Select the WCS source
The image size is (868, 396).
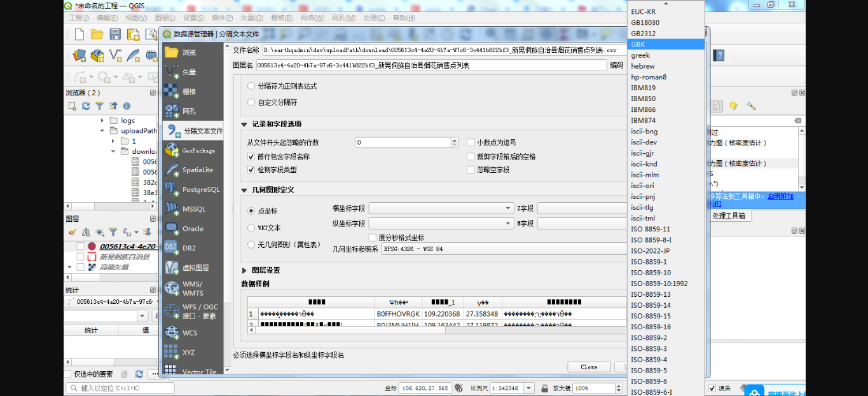(x=193, y=332)
